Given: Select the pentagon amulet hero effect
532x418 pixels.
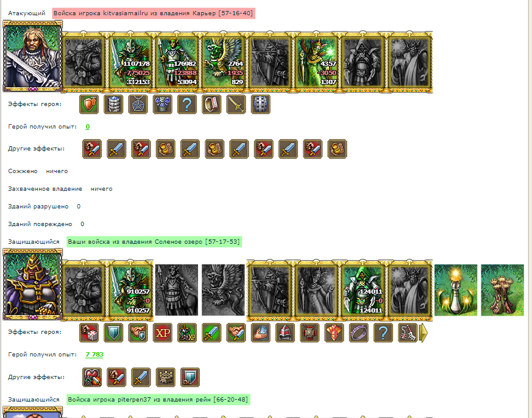Looking at the screenshot, I should click(138, 104).
